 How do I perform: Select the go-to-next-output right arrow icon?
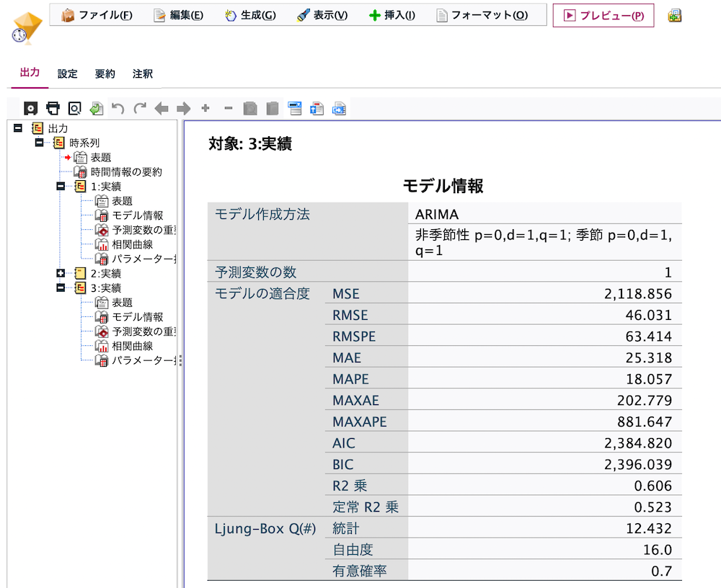182,108
